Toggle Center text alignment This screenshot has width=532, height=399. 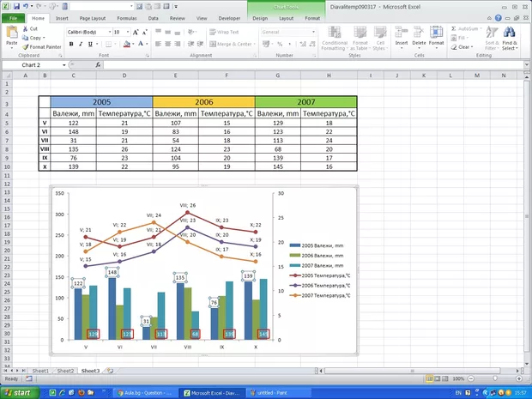167,44
